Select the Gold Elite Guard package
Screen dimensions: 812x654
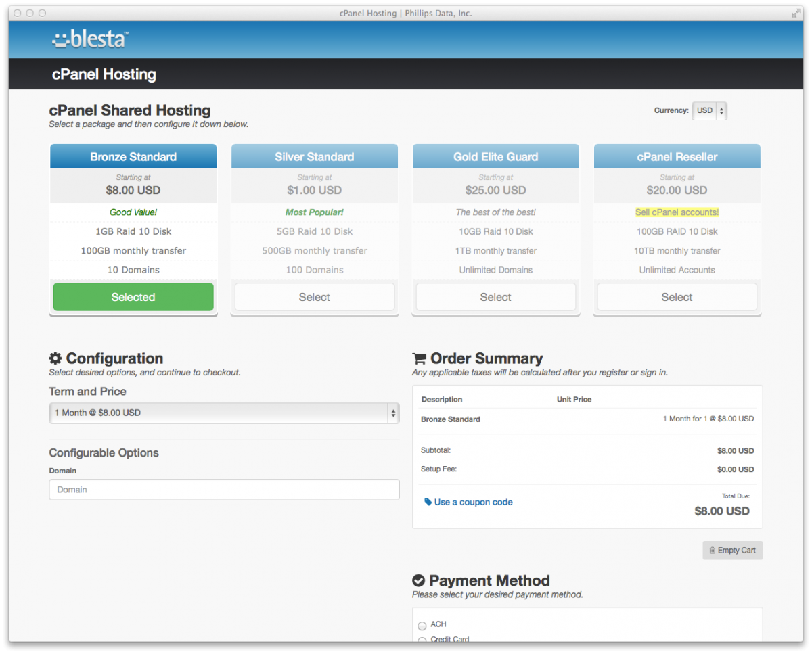click(x=496, y=297)
